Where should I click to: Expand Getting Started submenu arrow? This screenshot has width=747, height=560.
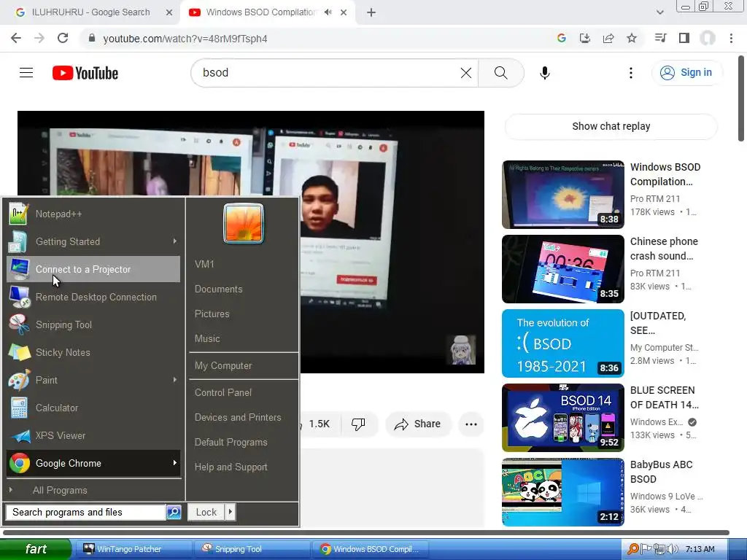[x=175, y=241]
